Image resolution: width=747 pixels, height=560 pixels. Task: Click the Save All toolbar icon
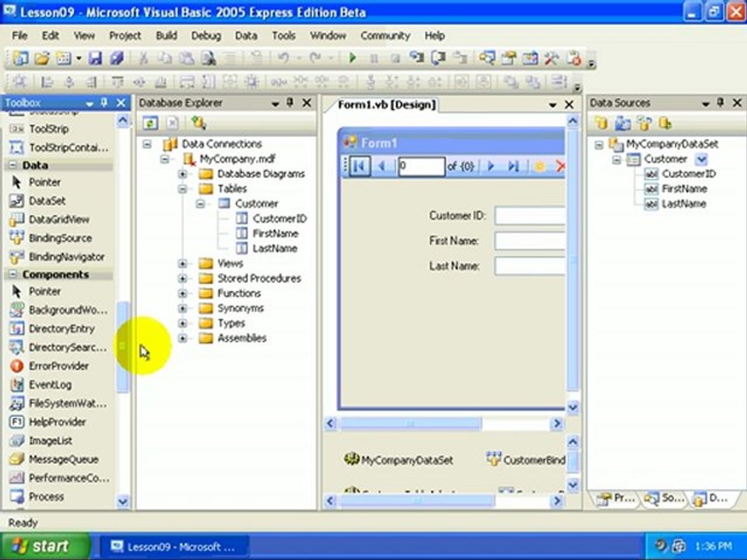117,58
